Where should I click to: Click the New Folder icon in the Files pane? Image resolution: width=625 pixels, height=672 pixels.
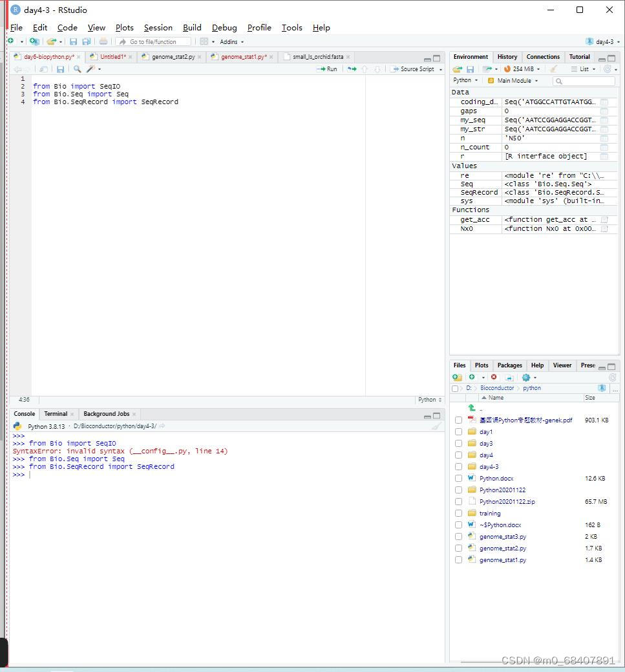pos(457,377)
